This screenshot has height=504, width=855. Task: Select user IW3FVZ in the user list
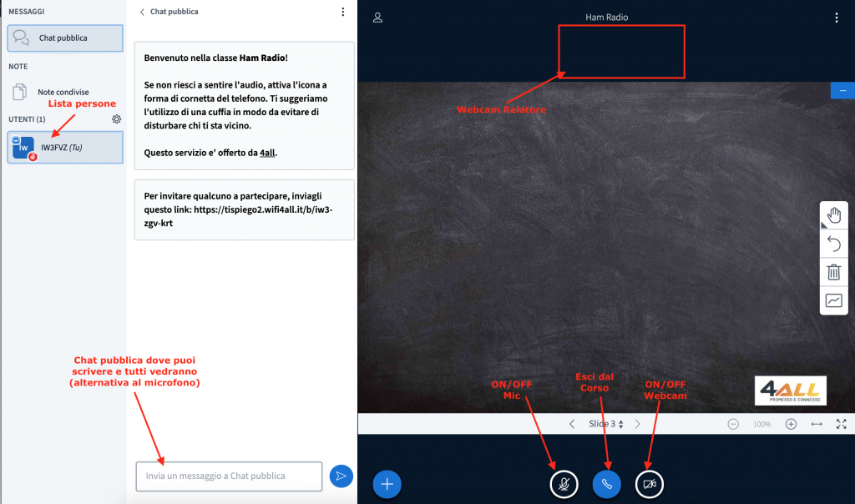(x=65, y=147)
